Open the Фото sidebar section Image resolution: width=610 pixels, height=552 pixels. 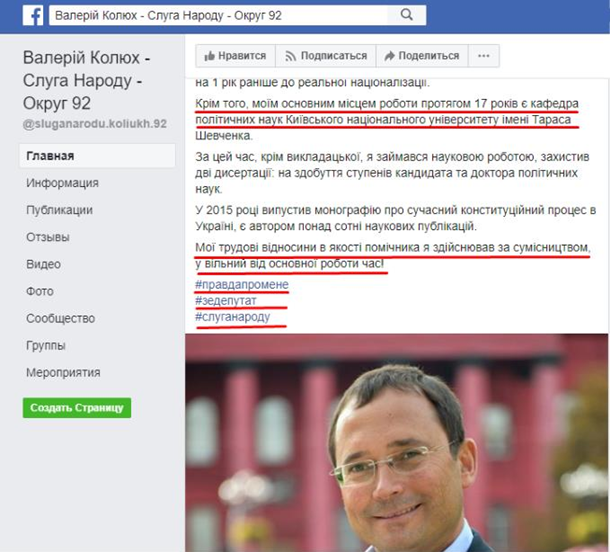coord(40,291)
